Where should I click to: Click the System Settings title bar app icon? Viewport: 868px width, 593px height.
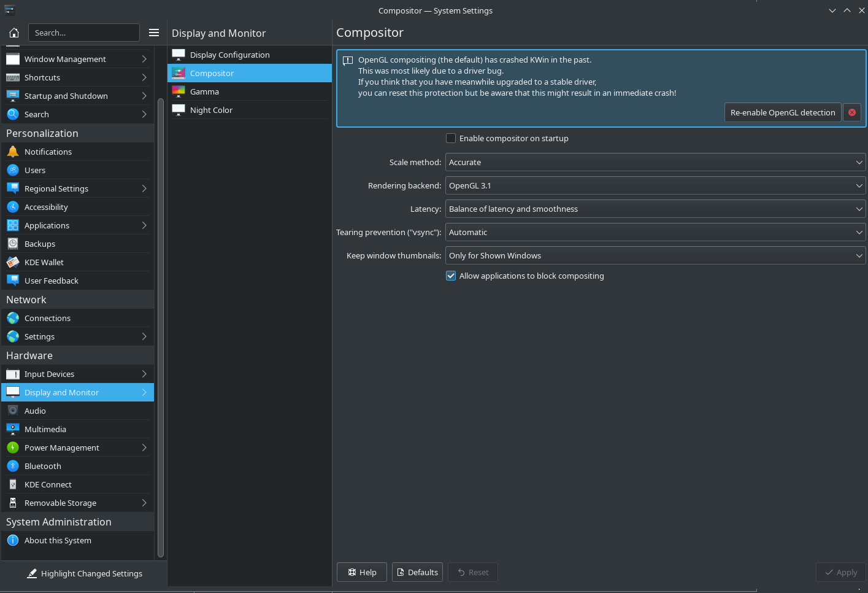coord(9,10)
